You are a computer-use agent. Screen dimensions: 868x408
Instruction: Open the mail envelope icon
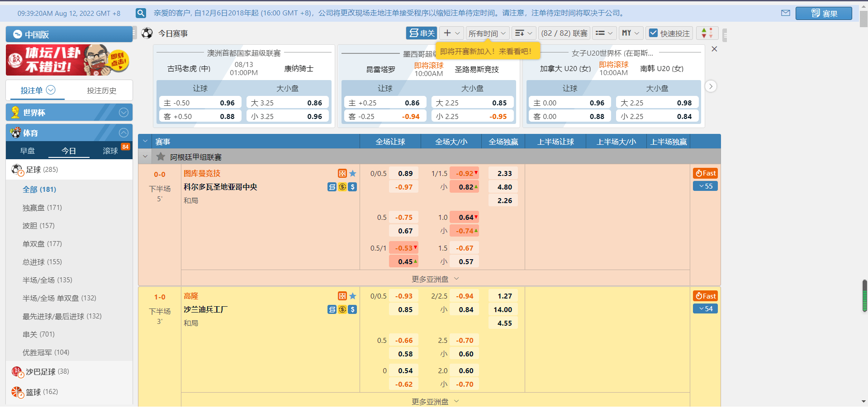click(785, 13)
